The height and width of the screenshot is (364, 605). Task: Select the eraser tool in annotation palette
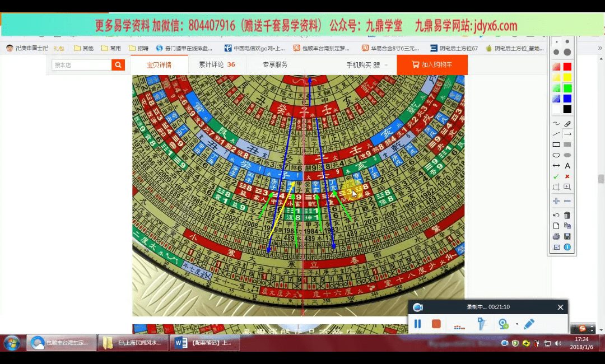[567, 124]
